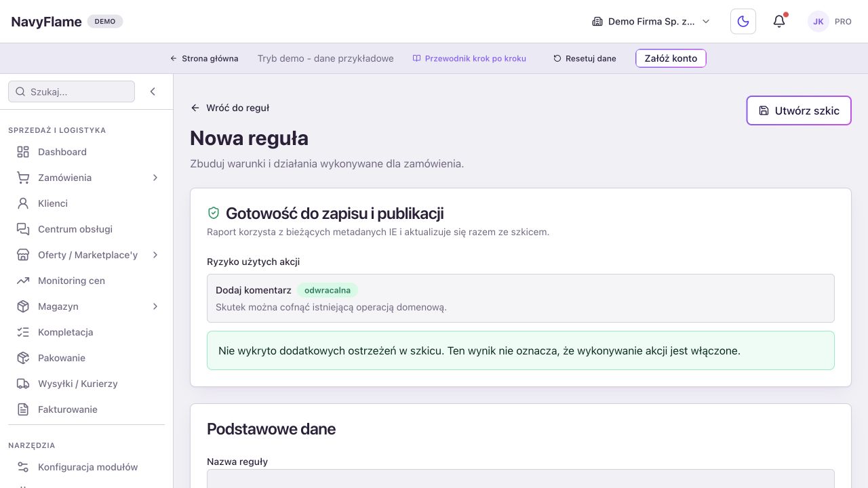The height and width of the screenshot is (488, 868).
Task: Click the Nazwa reguły input field
Action: coord(521,479)
